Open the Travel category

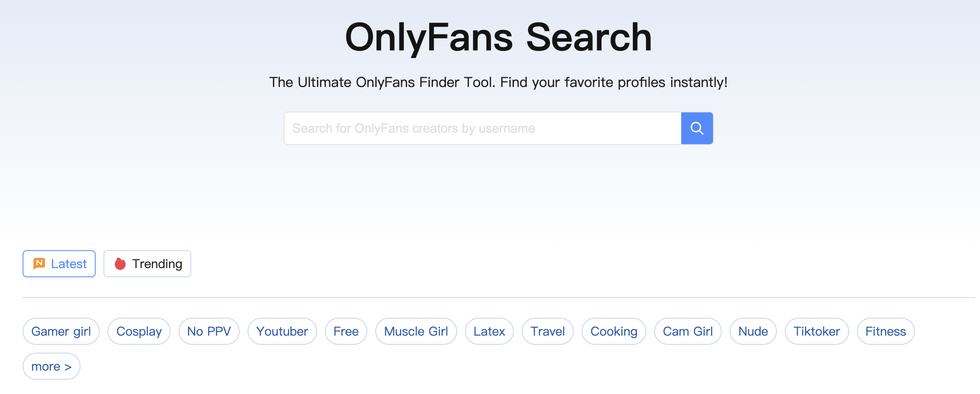[x=548, y=331]
